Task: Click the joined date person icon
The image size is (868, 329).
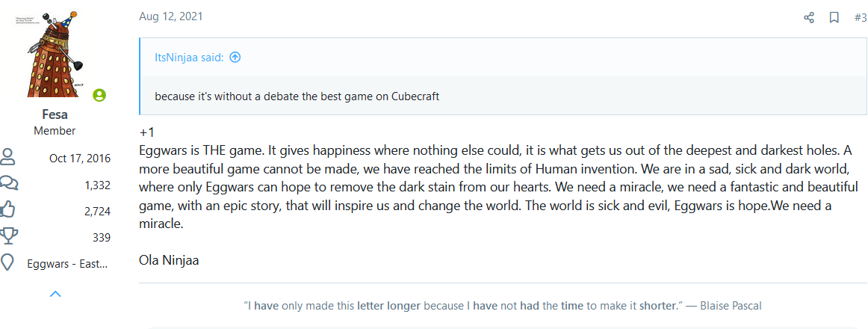Action: click(7, 158)
